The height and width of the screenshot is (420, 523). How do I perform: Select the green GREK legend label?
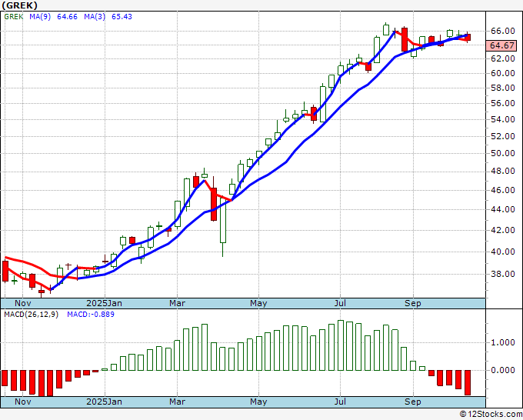pyautogui.click(x=13, y=17)
